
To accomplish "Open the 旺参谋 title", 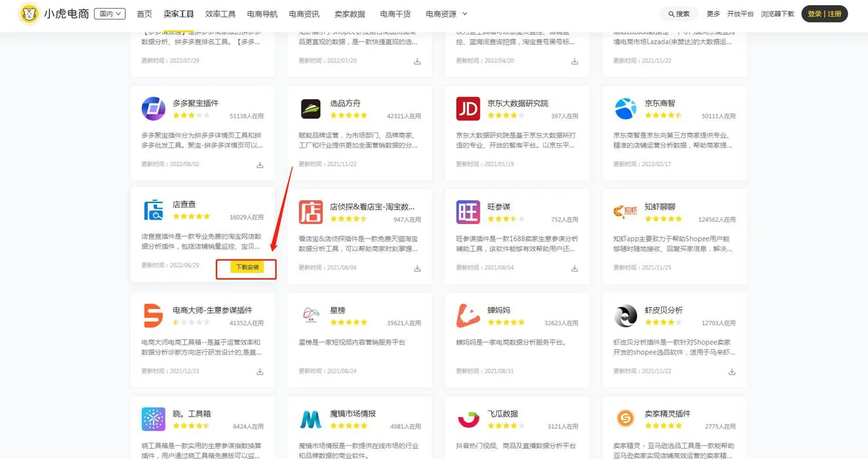I will [498, 207].
